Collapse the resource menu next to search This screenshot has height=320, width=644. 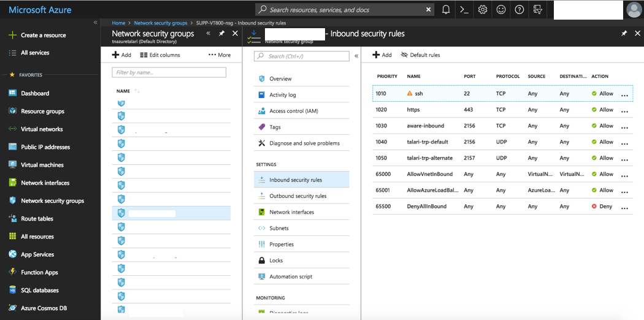point(356,56)
